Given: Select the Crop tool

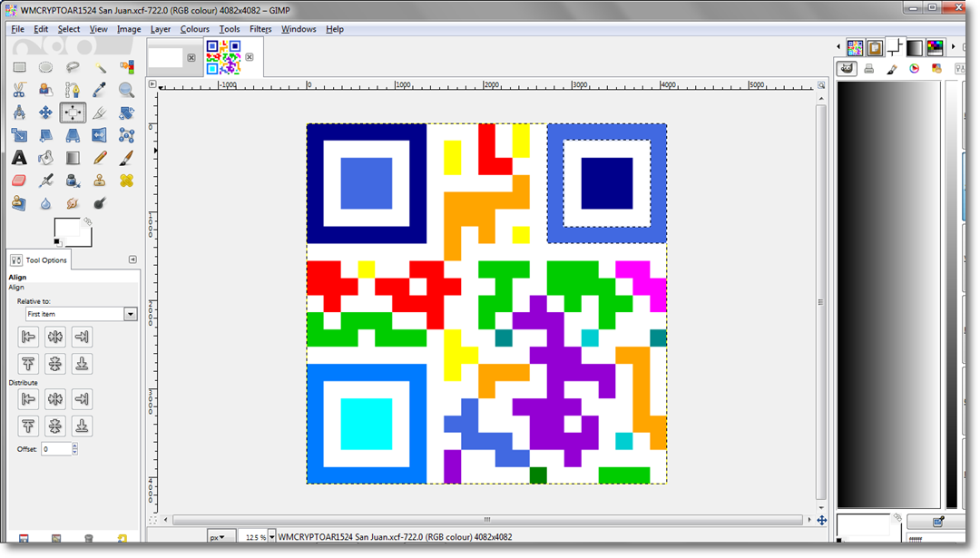Looking at the screenshot, I should click(100, 113).
